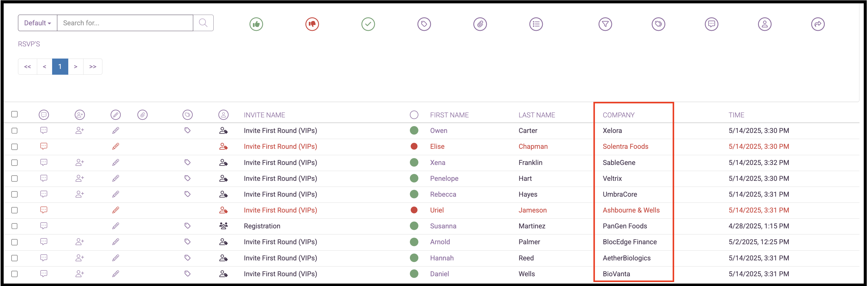Image resolution: width=868 pixels, height=286 pixels.
Task: Click the green thumbs-up accept icon
Action: (256, 24)
